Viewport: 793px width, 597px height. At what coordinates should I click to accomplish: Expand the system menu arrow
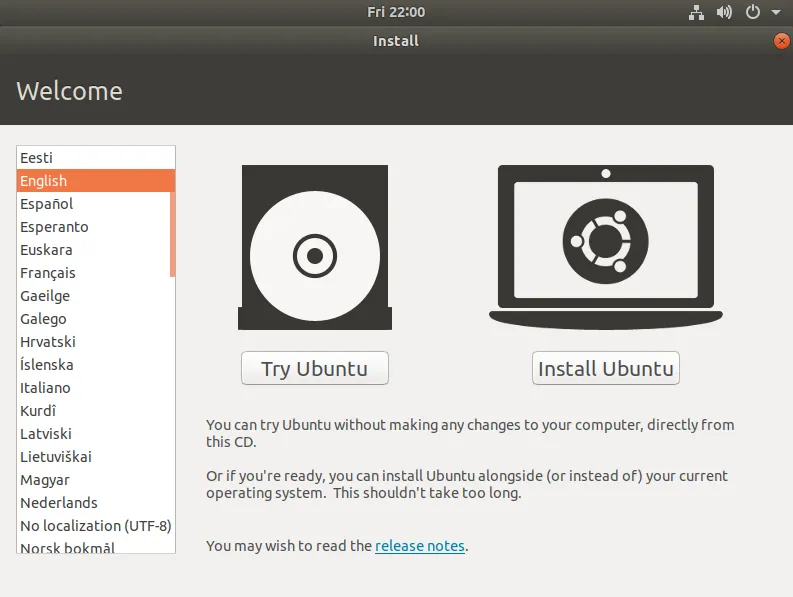coord(776,12)
